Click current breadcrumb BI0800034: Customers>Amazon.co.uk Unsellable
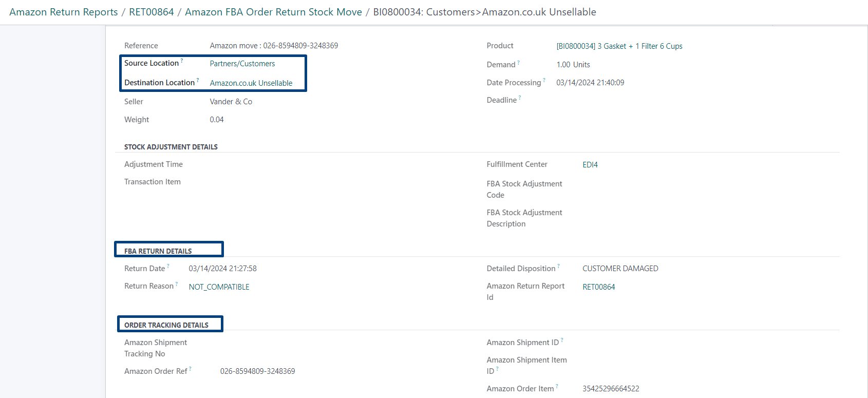The height and width of the screenshot is (398, 868). click(x=484, y=12)
